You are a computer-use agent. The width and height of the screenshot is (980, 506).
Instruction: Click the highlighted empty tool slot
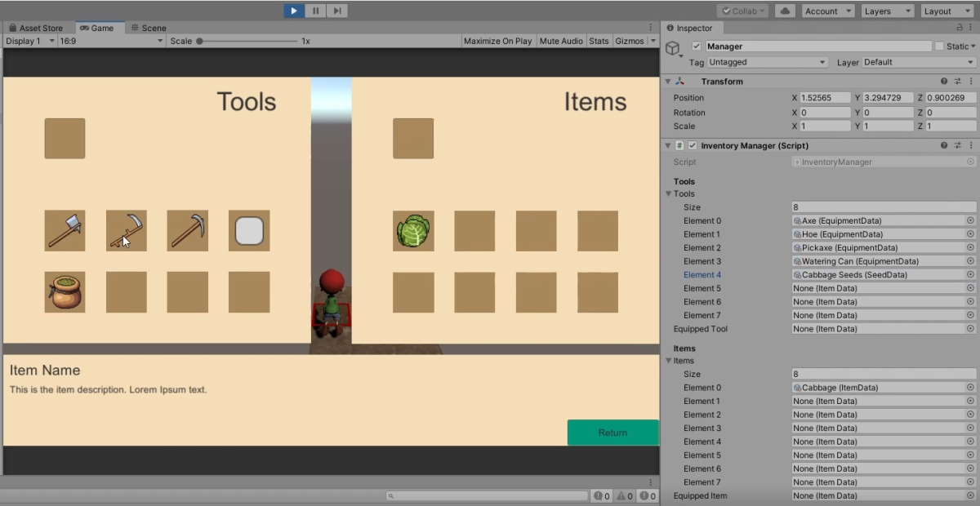coord(248,230)
